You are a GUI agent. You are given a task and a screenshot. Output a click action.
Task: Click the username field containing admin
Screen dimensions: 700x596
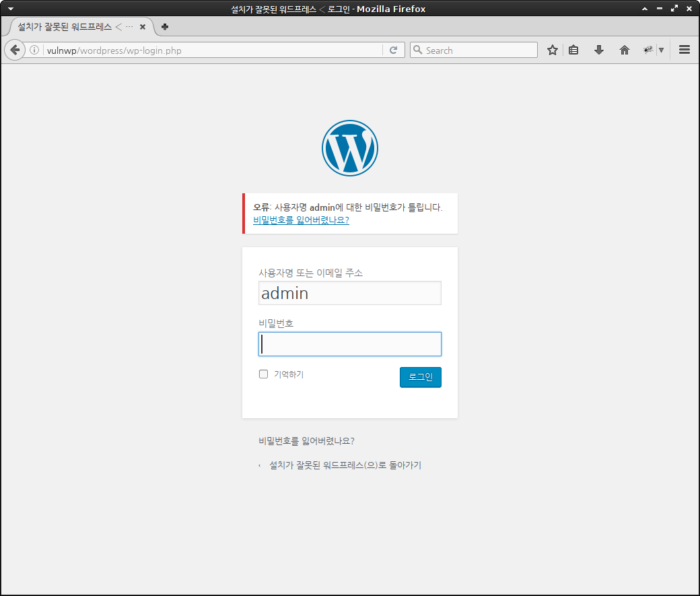click(x=350, y=293)
